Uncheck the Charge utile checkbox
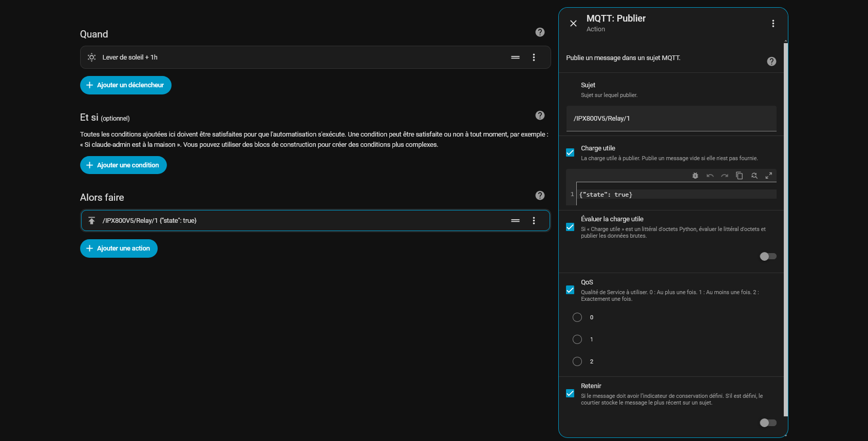This screenshot has width=868, height=441. (x=570, y=152)
